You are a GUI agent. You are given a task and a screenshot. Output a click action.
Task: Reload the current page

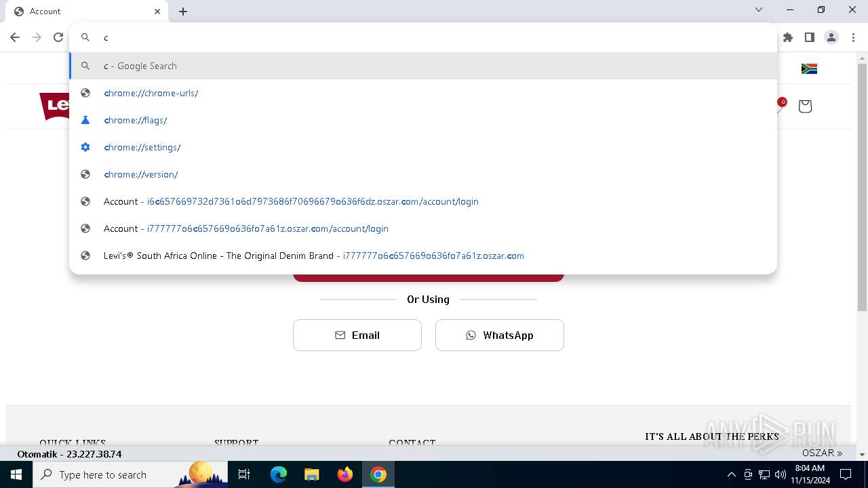pos(58,37)
